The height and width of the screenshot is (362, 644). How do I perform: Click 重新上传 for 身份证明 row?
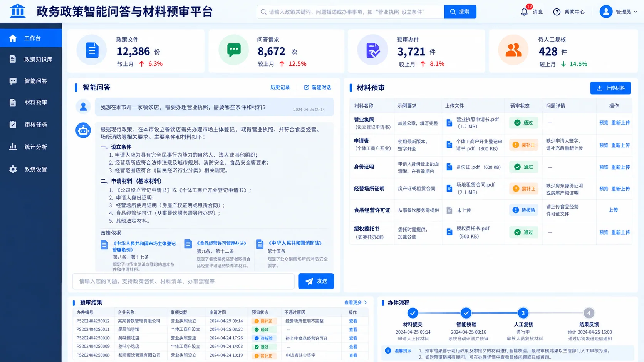point(621,167)
